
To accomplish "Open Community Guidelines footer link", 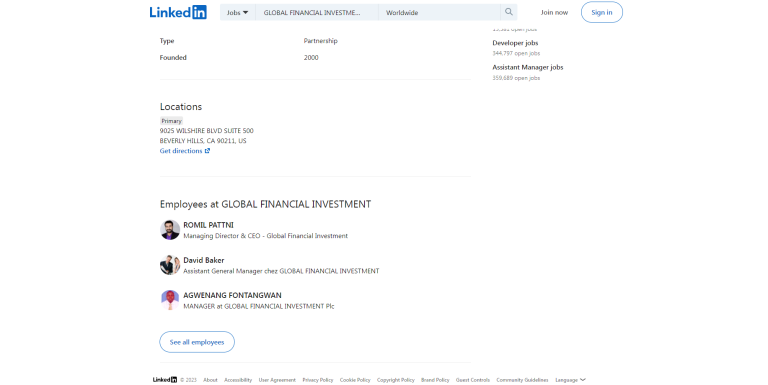I will 522,380.
